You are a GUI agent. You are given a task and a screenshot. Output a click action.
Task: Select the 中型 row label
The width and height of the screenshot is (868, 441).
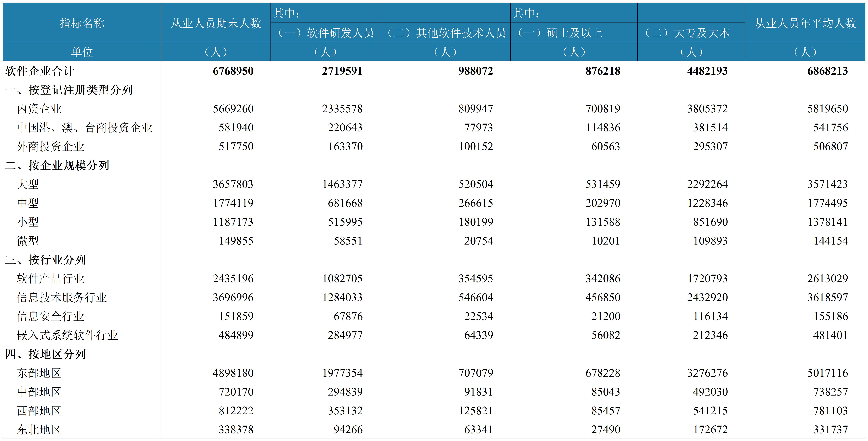tap(28, 203)
